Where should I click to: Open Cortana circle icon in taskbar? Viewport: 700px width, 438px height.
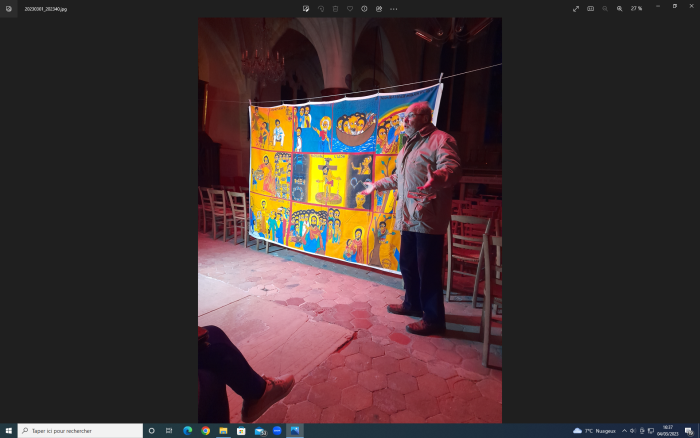tap(151, 430)
